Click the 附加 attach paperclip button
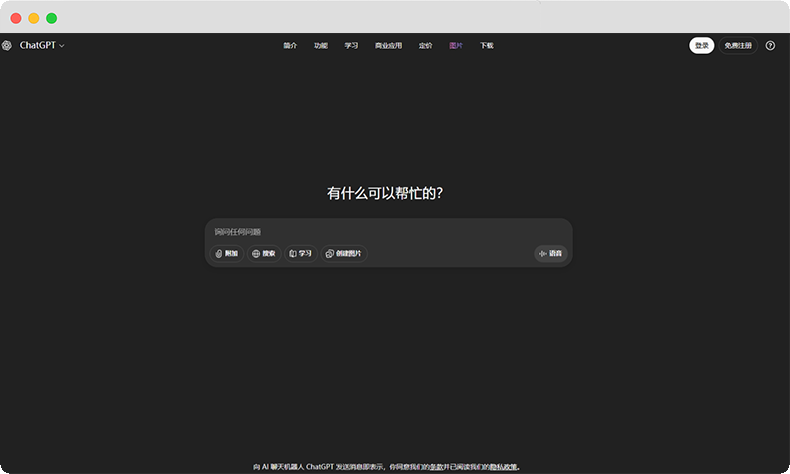The image size is (790, 474). [x=227, y=254]
